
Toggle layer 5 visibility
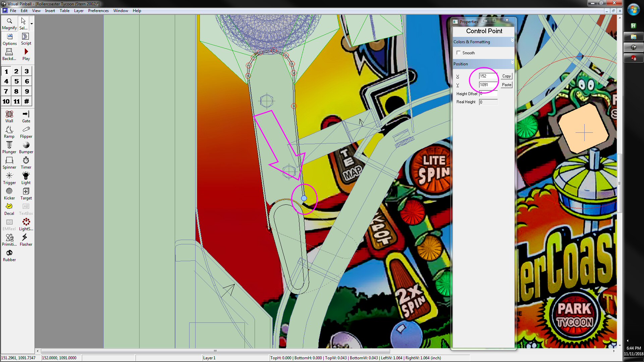click(16, 81)
